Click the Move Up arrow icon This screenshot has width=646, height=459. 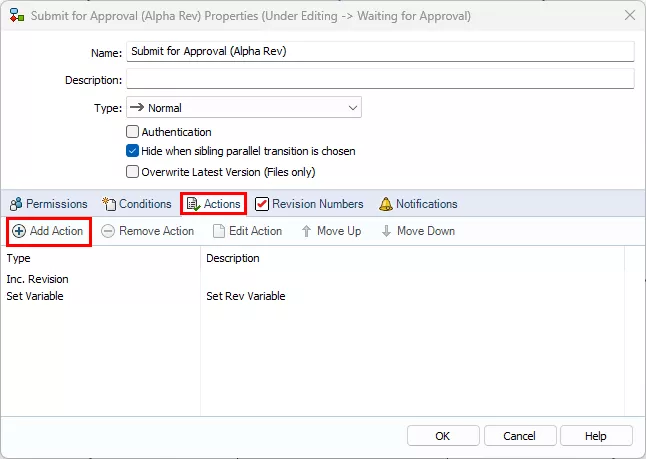[306, 231]
